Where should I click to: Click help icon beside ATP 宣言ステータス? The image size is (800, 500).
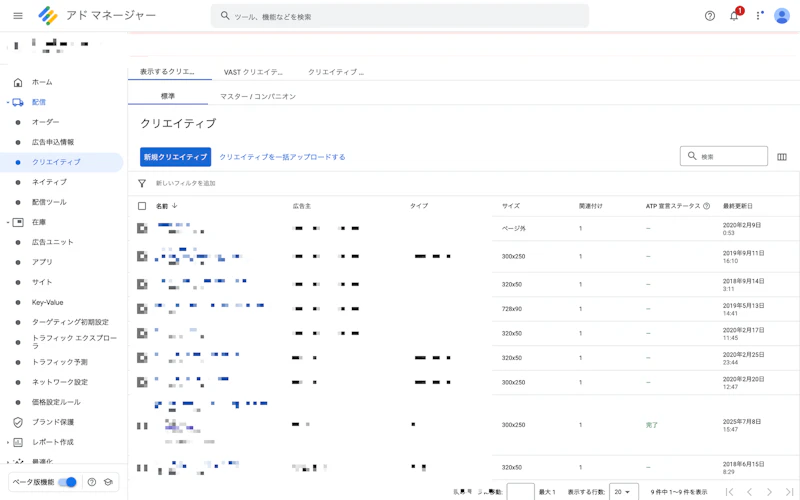pos(707,206)
